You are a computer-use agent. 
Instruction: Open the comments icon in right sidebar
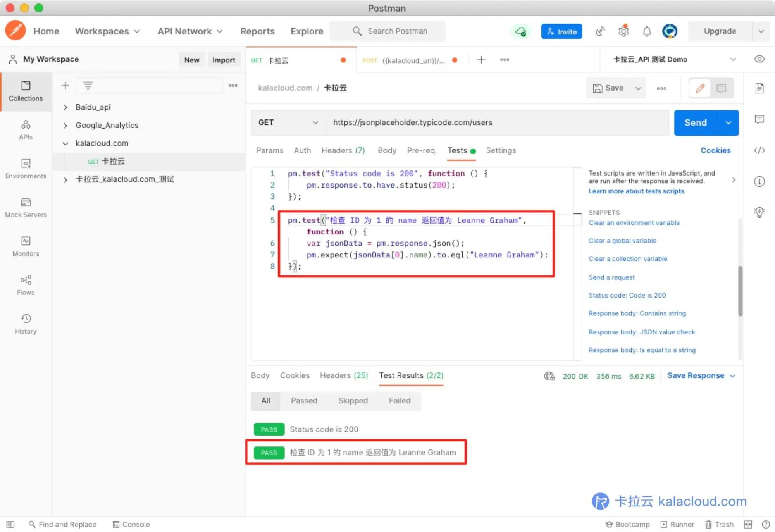pyautogui.click(x=759, y=119)
